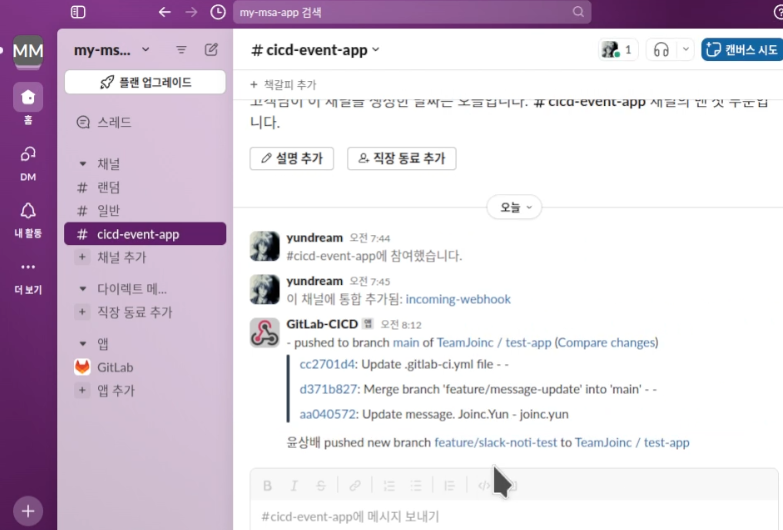The image size is (783, 530).
Task: Click the 플랜 업그레이드 button
Action: click(x=145, y=82)
